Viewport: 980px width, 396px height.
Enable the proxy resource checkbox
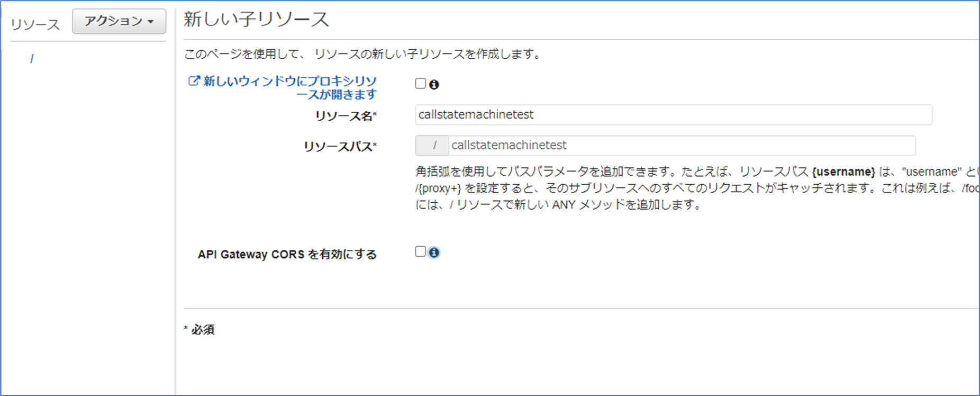tap(421, 84)
